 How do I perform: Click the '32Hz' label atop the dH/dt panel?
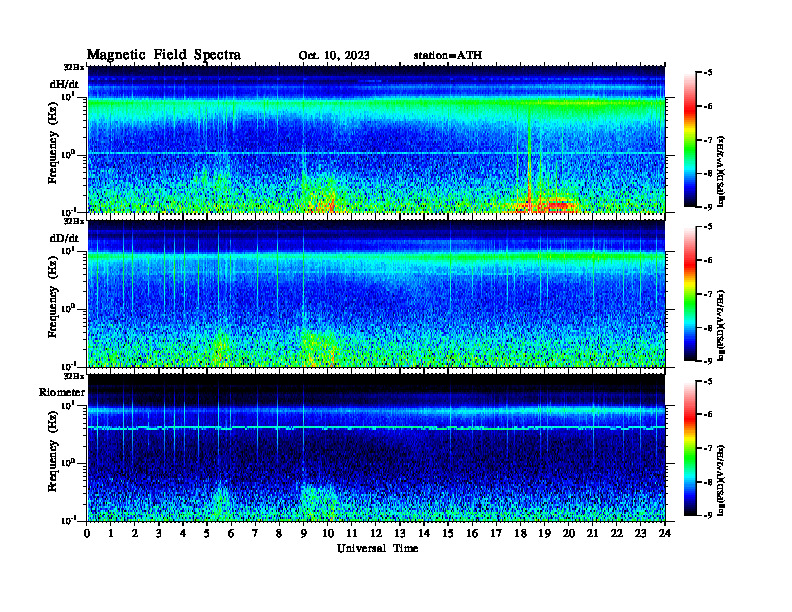tap(74, 67)
